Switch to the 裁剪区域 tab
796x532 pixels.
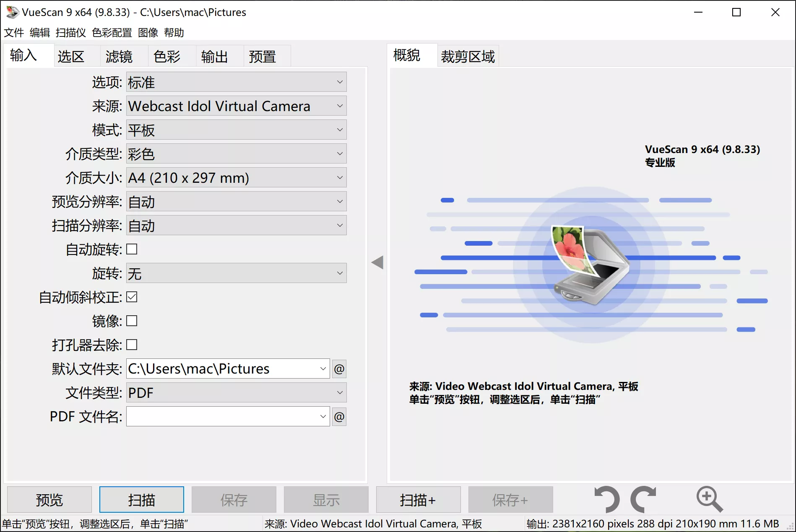pos(467,56)
